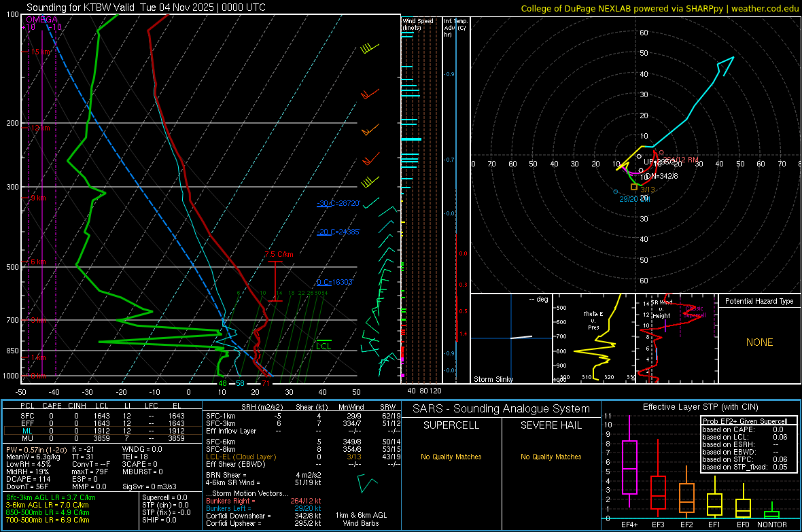Click the green LCL marker on the skew-T
This screenshot has width=802, height=532.
[x=324, y=346]
